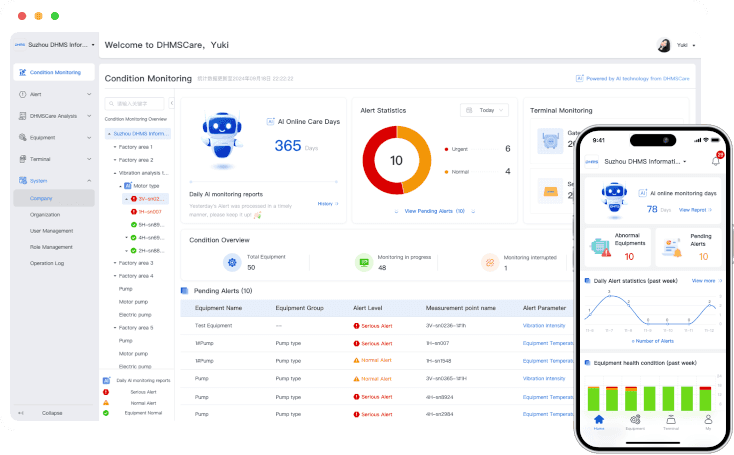Click Daily AI monitoring reports legend icon

[106, 381]
